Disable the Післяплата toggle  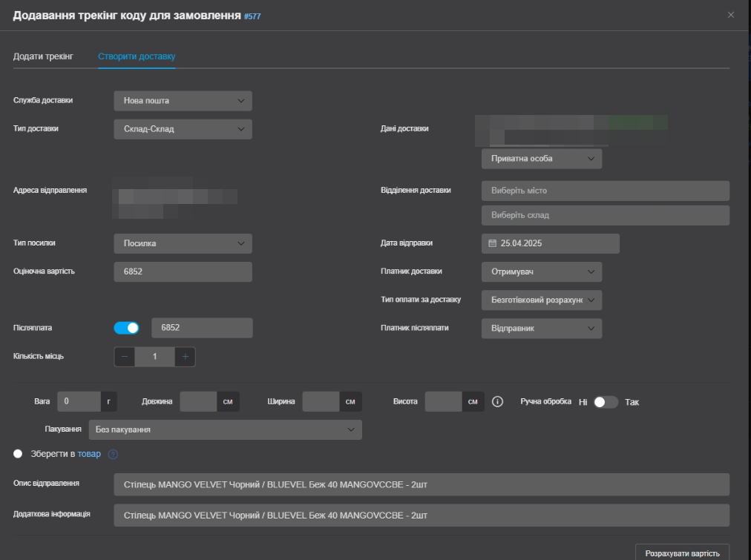pos(127,328)
